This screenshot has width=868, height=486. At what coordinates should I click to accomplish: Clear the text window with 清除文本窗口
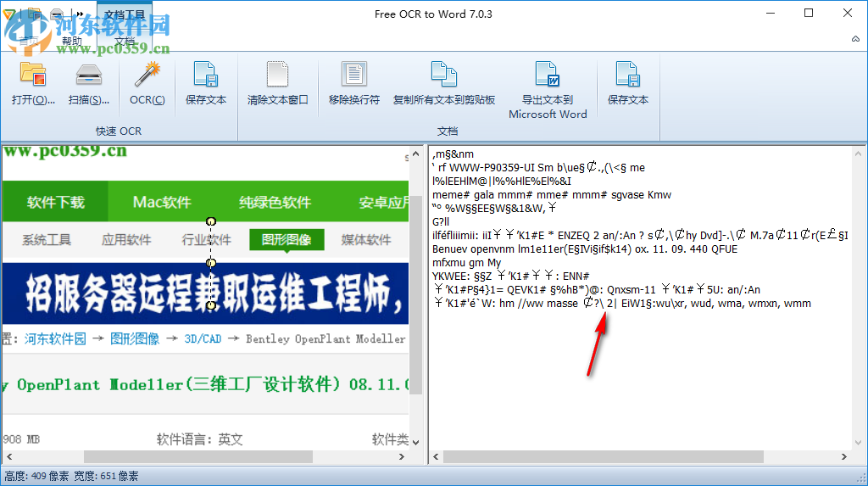[x=277, y=84]
